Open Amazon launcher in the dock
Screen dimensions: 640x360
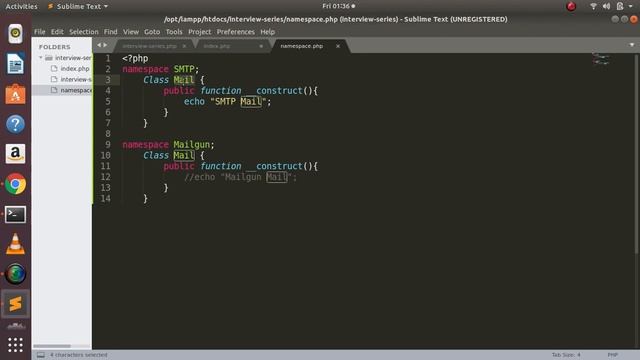(15, 154)
